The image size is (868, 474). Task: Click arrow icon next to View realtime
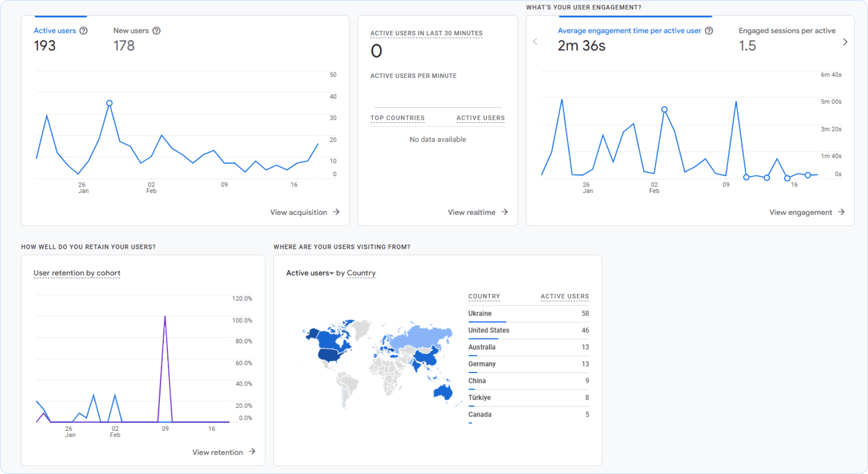click(505, 212)
